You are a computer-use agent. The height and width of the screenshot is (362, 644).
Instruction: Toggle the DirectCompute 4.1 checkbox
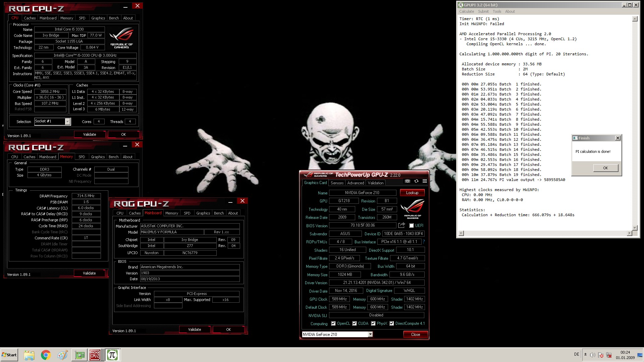pyautogui.click(x=391, y=323)
